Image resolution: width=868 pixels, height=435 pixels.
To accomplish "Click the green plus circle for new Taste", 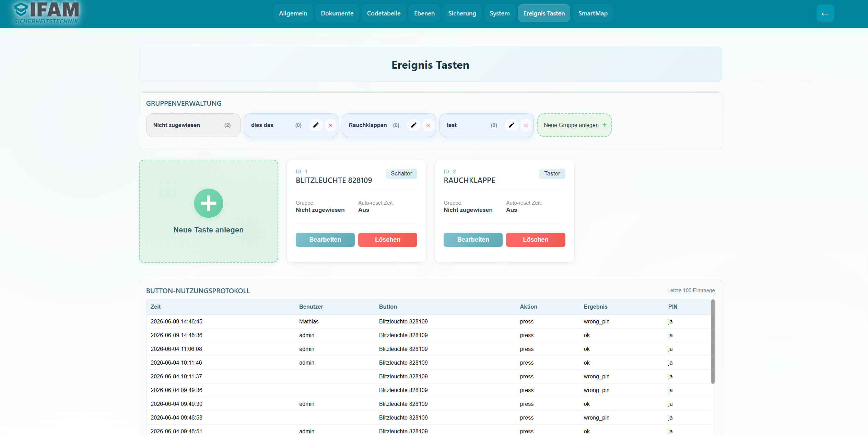I will pyautogui.click(x=209, y=203).
